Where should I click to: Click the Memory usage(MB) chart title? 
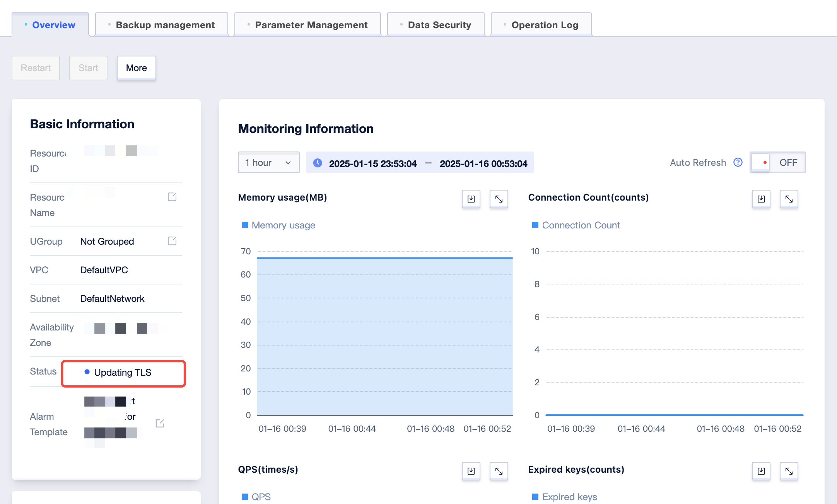[x=283, y=198]
